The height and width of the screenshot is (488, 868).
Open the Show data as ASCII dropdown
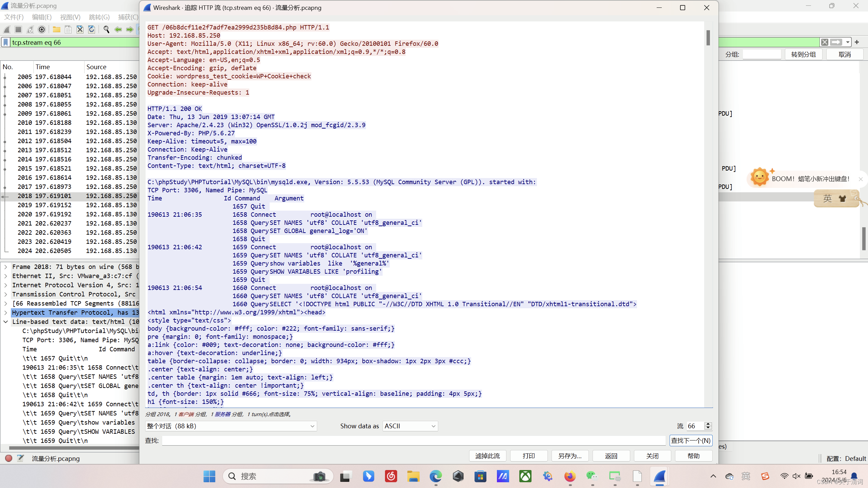tap(410, 426)
